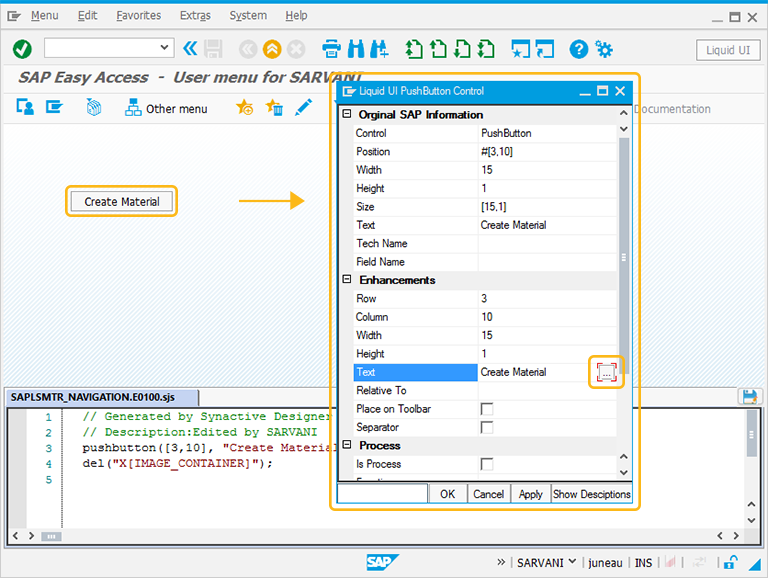Screen dimensions: 768x578
Task: Click the grayed Back toolbar icon
Action: [248, 49]
